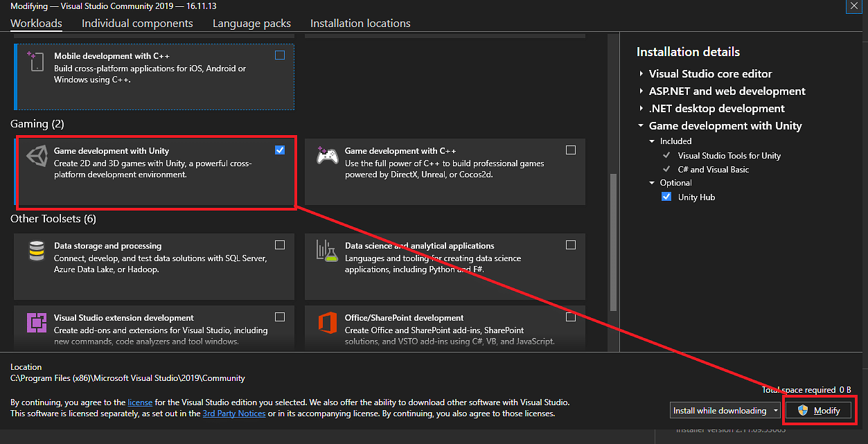Collapse the Optional components list

[x=652, y=183]
